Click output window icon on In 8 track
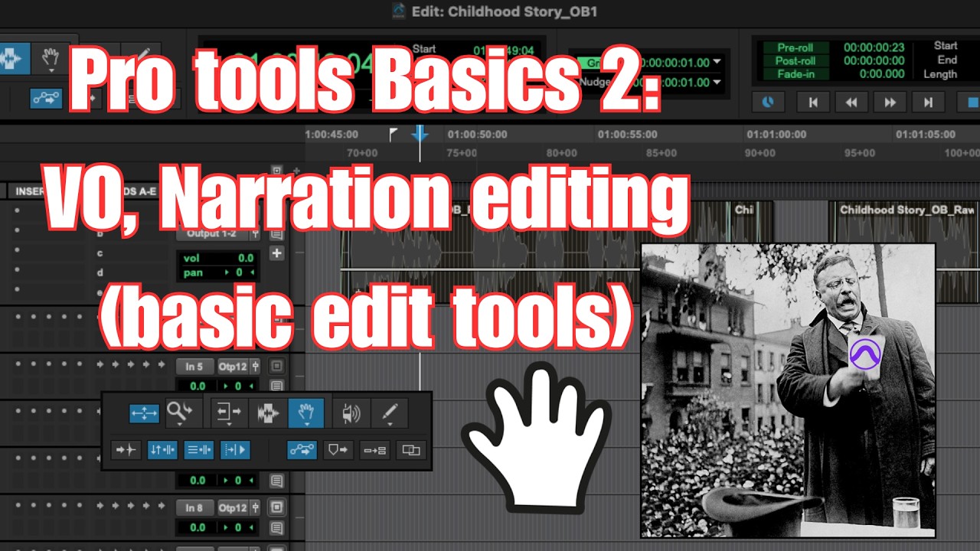Screen dimensions: 980x551 point(276,507)
